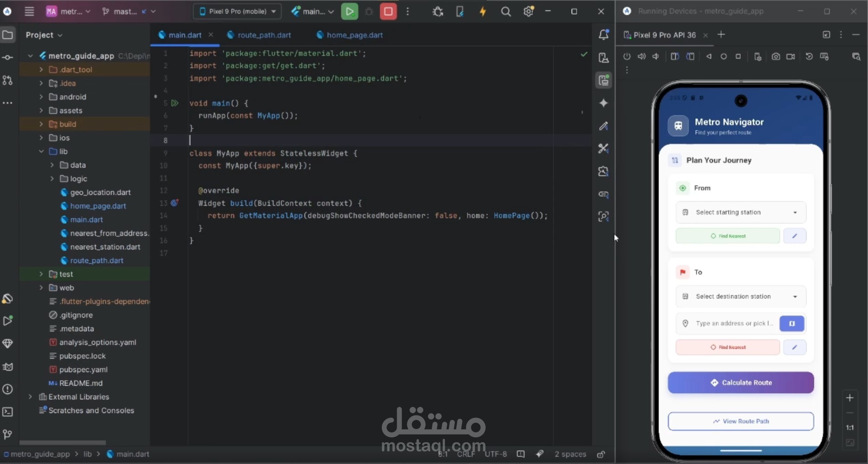Viewport: 868px width, 464px height.
Task: Start emulator screen recording icon
Action: point(791,56)
